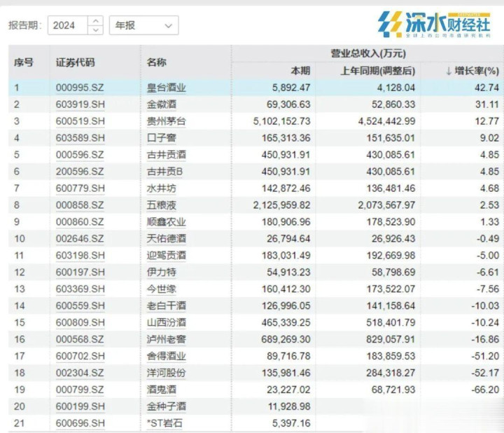Click the revenue value 2,125,959.82
Viewport: 504px width, 433px height.
[281, 205]
